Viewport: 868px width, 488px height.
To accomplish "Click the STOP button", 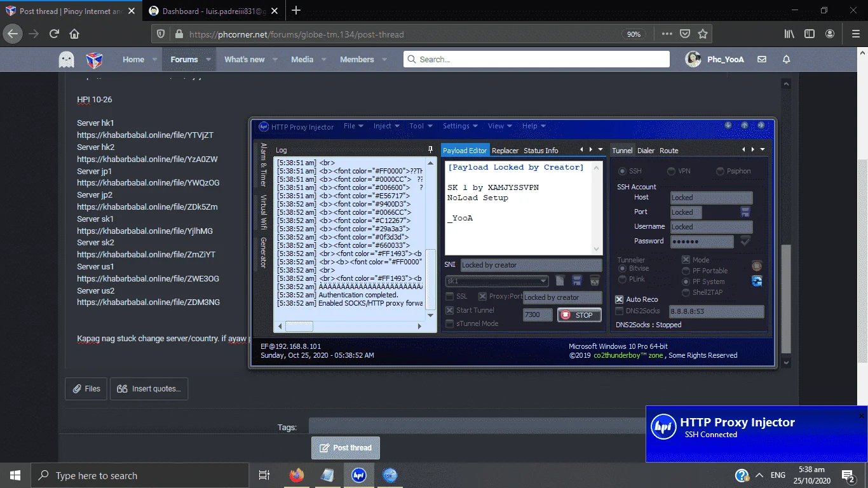I will click(579, 315).
